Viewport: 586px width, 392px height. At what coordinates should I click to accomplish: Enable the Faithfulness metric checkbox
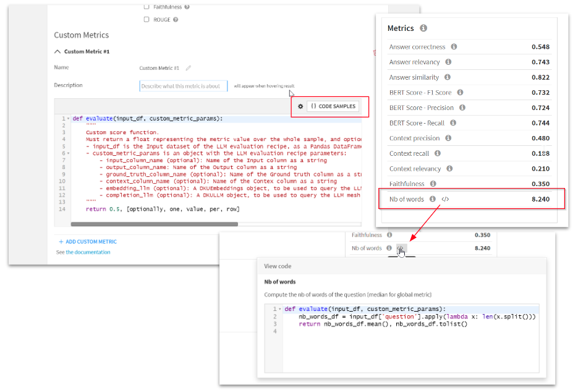(x=146, y=7)
